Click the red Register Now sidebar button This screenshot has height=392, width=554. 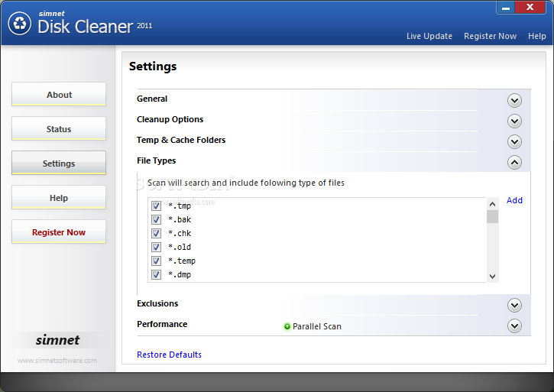[59, 232]
